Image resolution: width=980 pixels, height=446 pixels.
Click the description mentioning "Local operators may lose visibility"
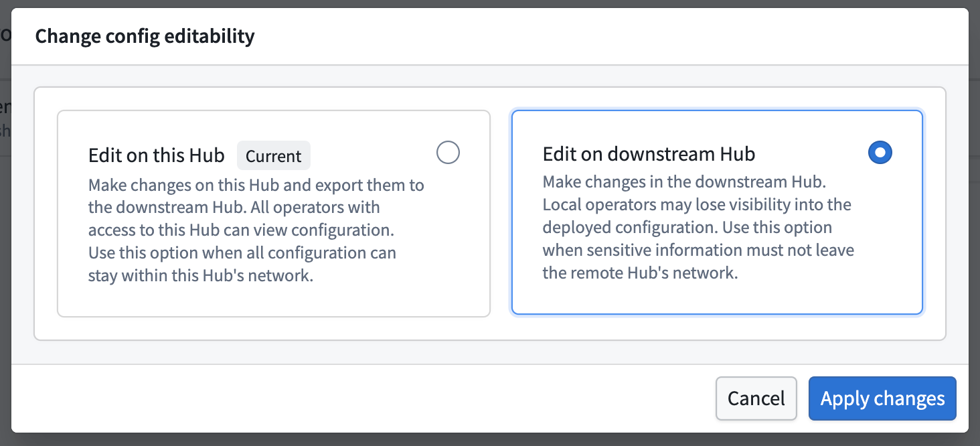698,227
